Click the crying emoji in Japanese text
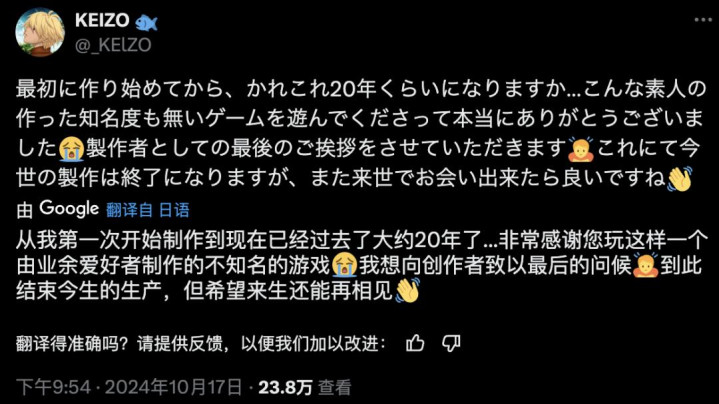719x404 pixels. [x=72, y=149]
